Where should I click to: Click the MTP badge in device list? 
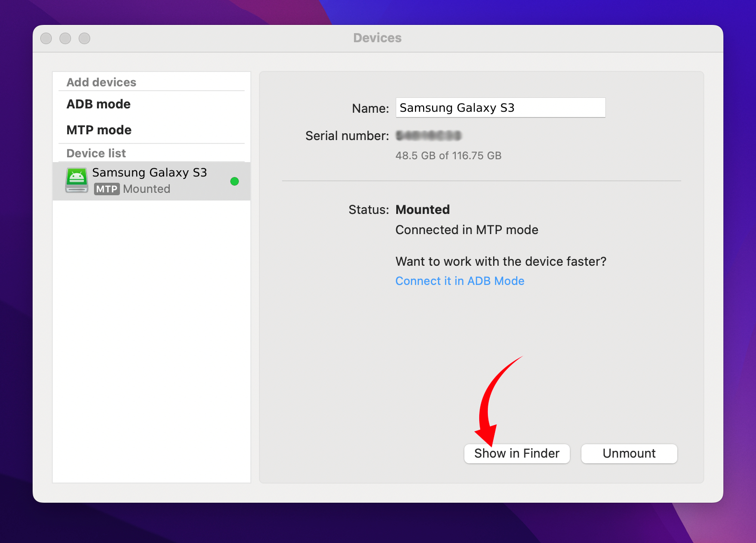coord(106,189)
